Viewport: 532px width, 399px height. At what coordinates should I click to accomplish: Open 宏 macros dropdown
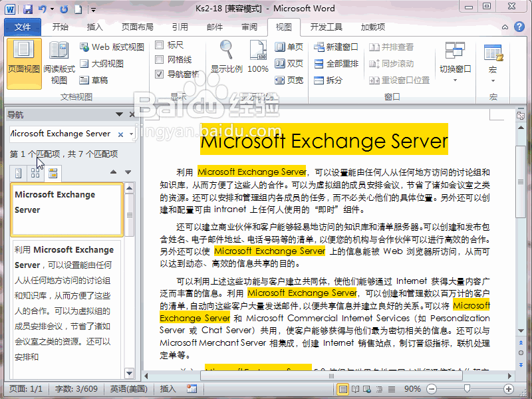(493, 63)
